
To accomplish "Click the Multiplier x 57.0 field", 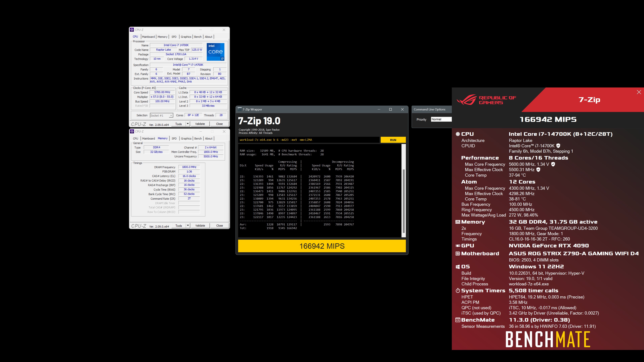I will point(162,97).
